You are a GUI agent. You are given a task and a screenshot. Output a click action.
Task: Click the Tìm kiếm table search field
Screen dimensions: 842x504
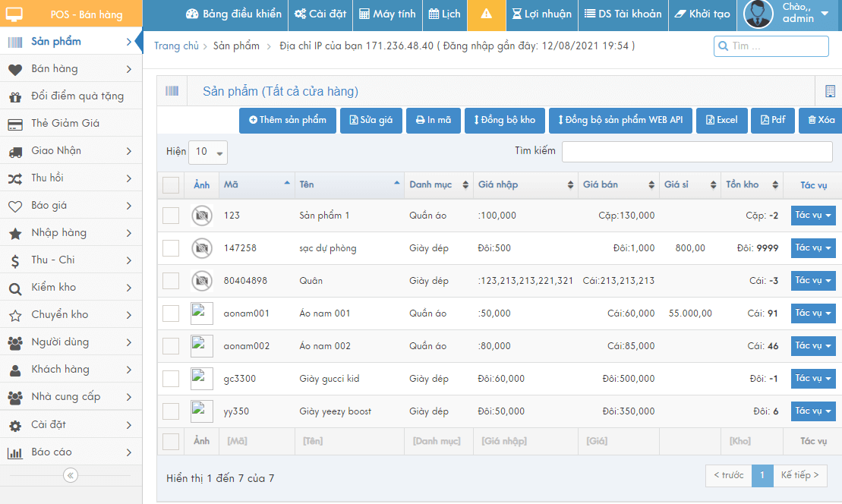click(697, 151)
